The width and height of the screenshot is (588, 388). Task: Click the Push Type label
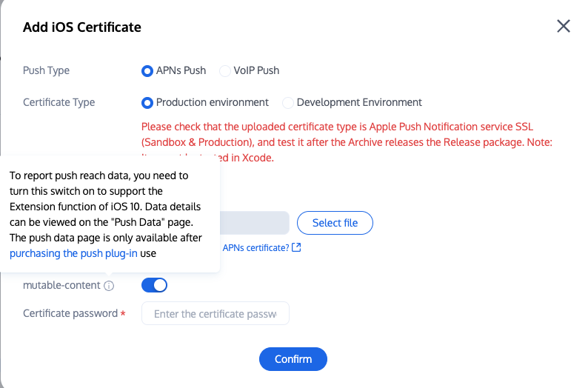[x=46, y=71]
